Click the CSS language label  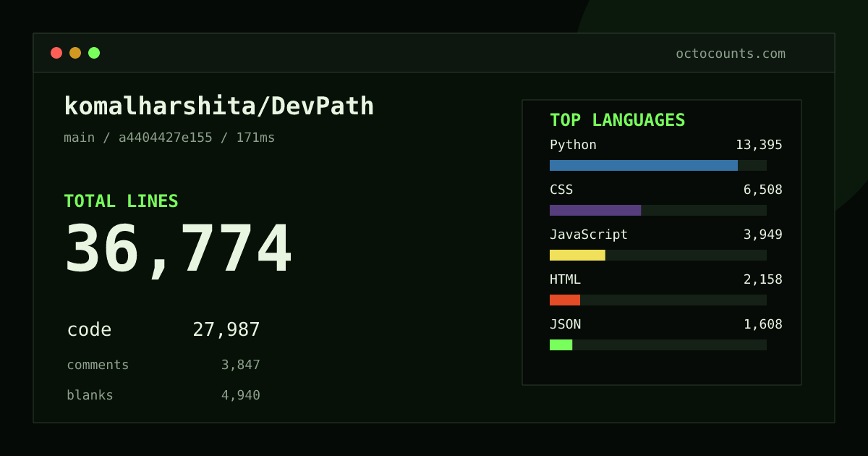click(x=561, y=190)
